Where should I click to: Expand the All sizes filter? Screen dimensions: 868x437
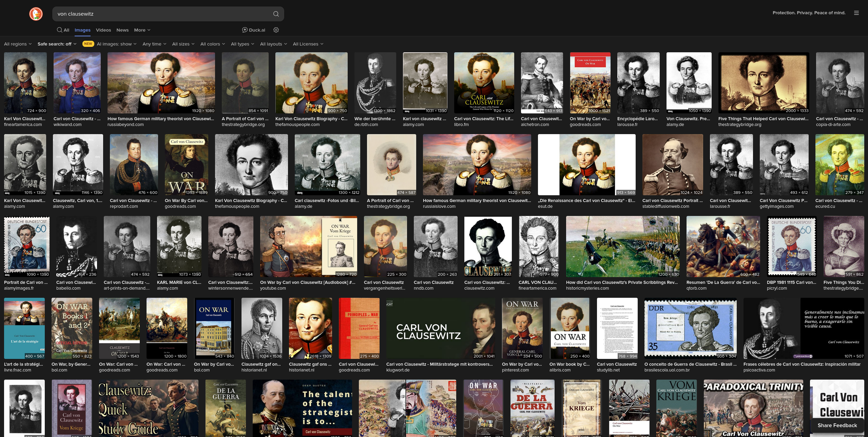(183, 44)
